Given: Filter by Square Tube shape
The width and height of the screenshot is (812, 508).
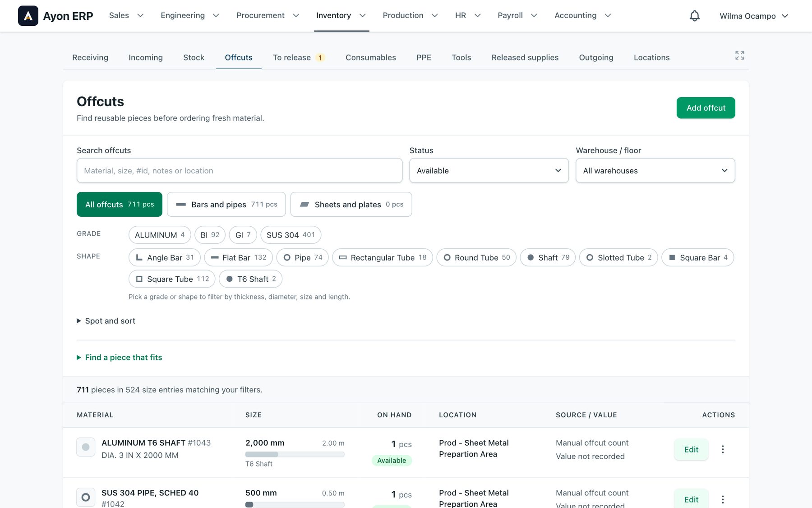Looking at the screenshot, I should click(x=172, y=279).
